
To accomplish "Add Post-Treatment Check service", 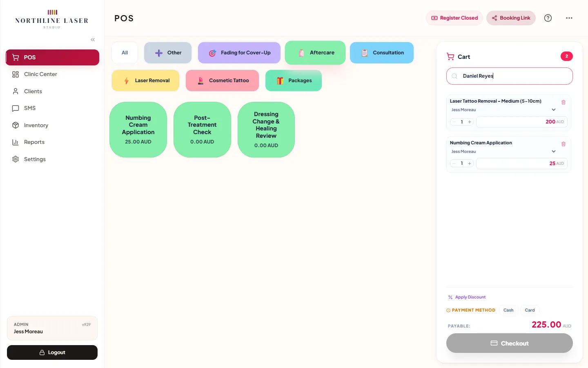I will tap(202, 130).
